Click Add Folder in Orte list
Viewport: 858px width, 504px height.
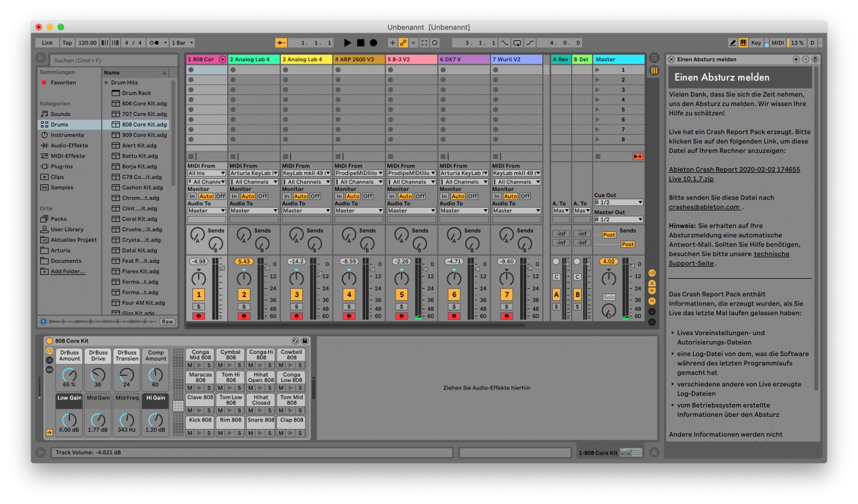(68, 271)
